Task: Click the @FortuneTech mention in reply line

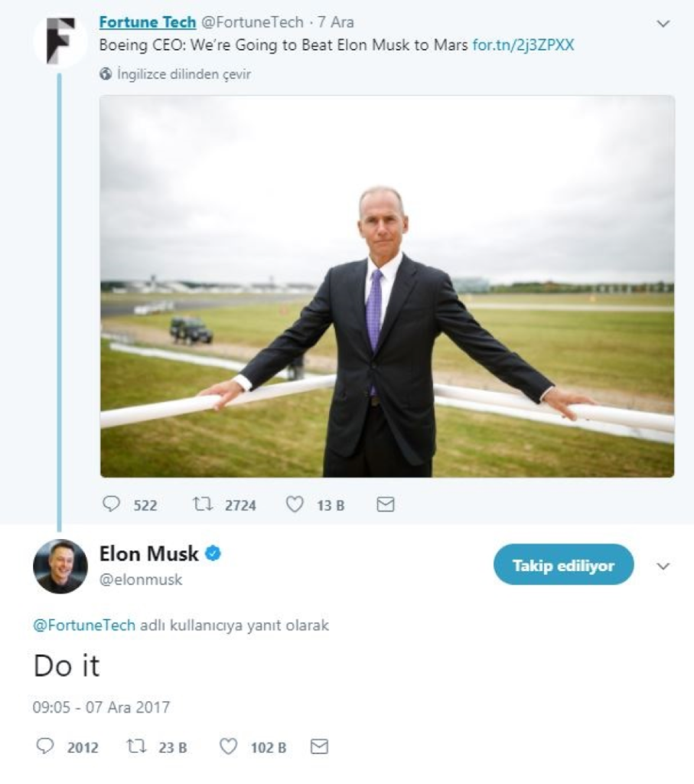Action: point(83,626)
